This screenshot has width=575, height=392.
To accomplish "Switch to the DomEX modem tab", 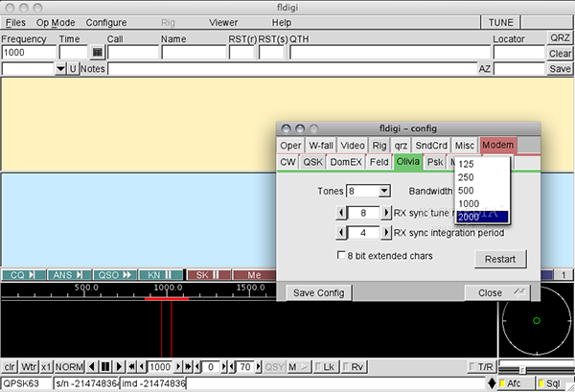I will (x=346, y=162).
